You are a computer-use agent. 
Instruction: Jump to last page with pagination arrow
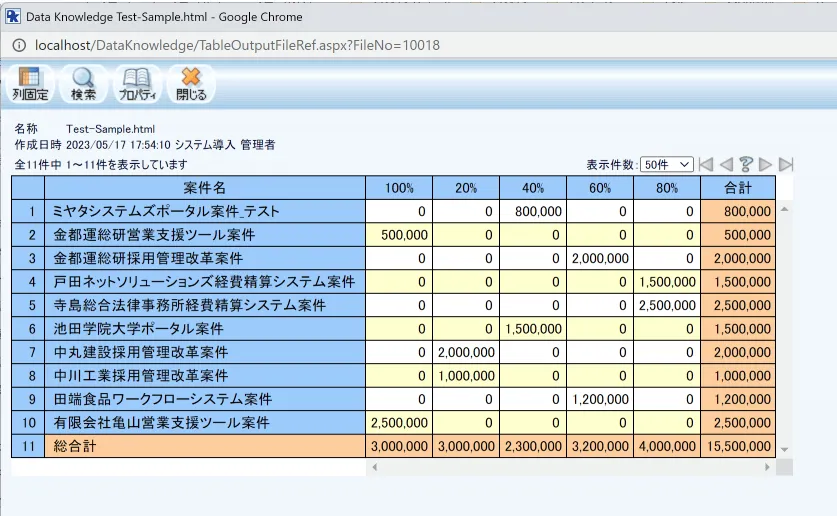tap(786, 165)
